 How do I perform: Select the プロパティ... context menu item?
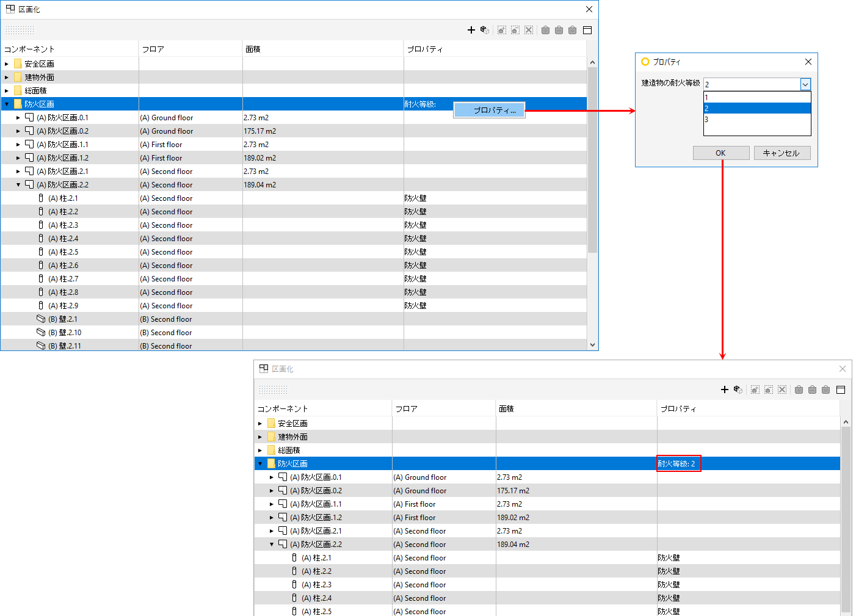[x=489, y=110]
